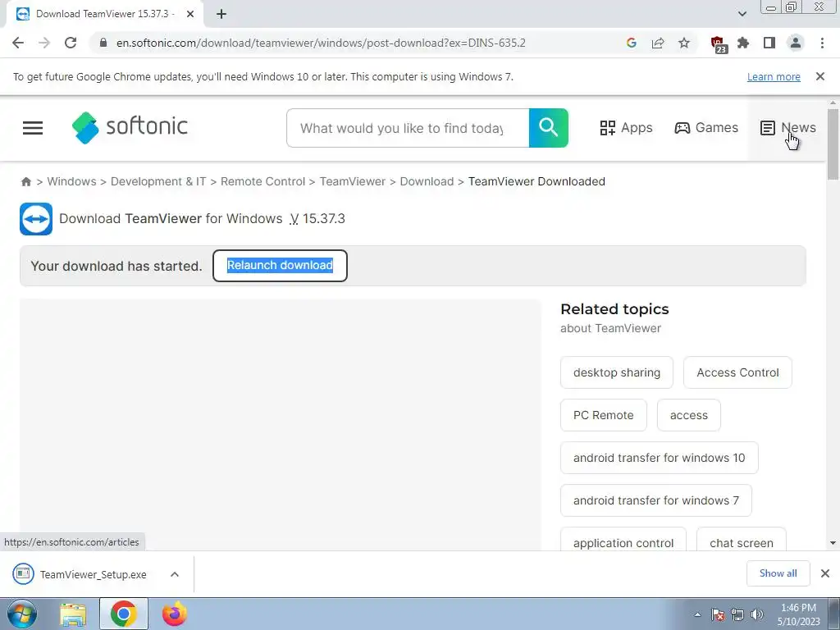
Task: Expand TeamViewer_Setup.exe download options chevron
Action: point(175,574)
